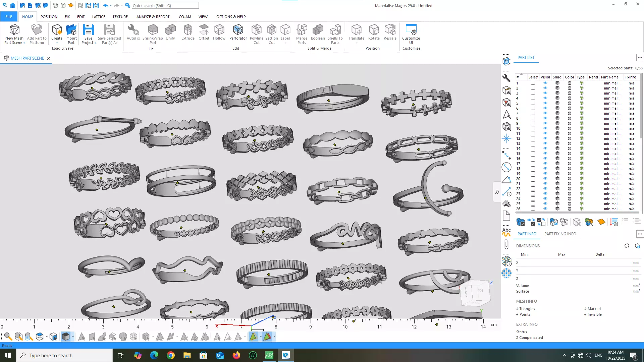
Task: Click the color circle for part 22
Action: point(569,189)
